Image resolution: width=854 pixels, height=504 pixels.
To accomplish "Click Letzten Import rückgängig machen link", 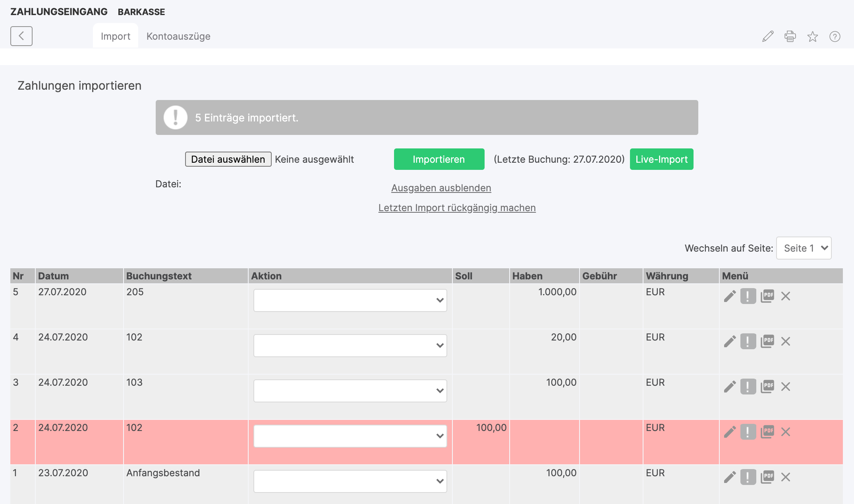I will click(x=457, y=208).
